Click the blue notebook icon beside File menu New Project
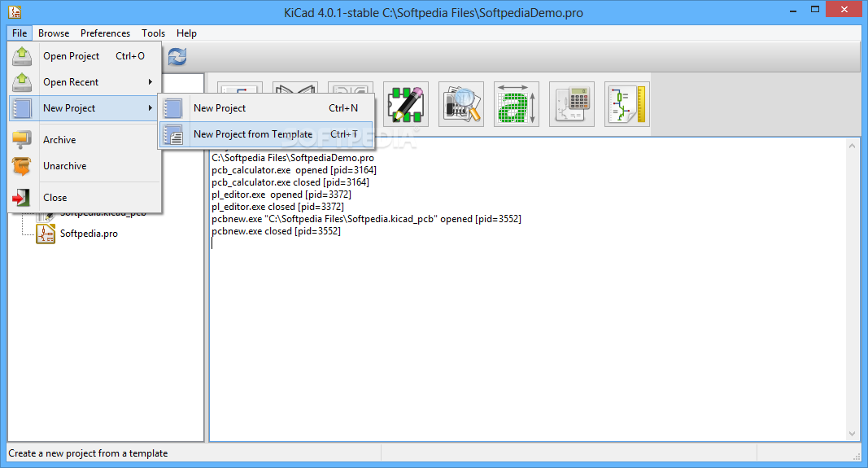868x468 pixels. click(22, 108)
